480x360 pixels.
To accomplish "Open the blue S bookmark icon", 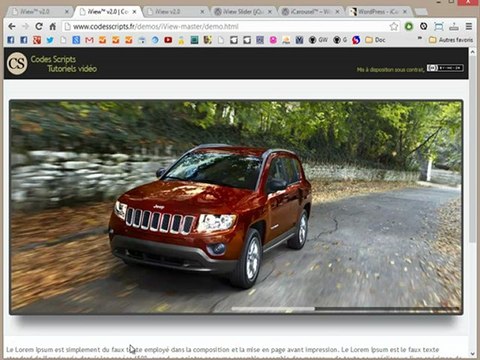I will coord(76,40).
